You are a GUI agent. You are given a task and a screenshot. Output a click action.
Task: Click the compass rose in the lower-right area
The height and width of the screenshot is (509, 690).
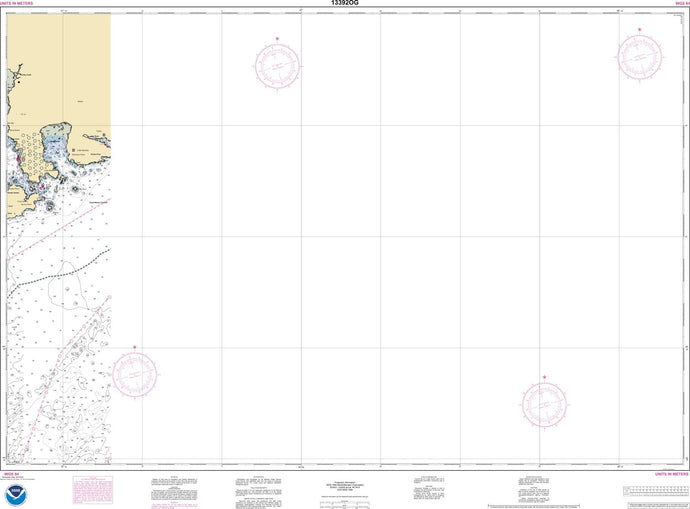pyautogui.click(x=543, y=403)
